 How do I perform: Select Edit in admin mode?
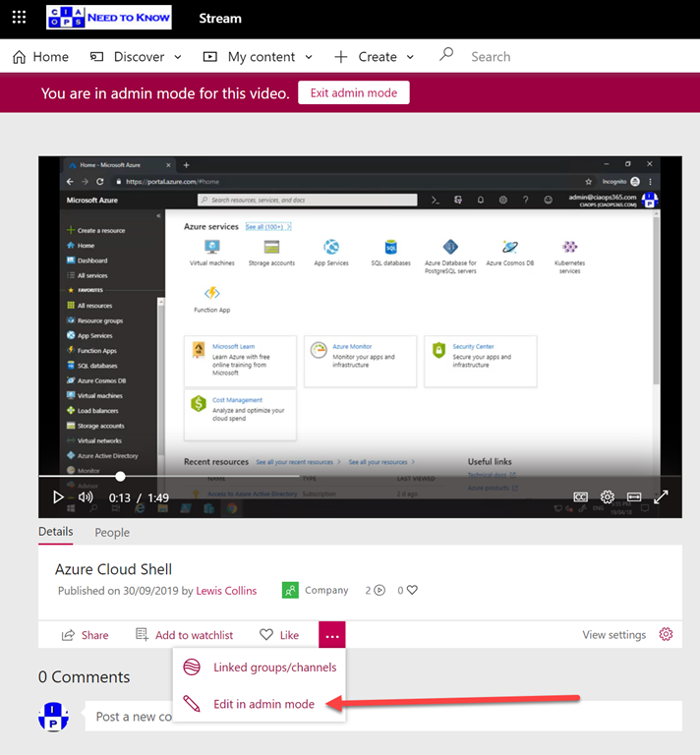[x=263, y=704]
